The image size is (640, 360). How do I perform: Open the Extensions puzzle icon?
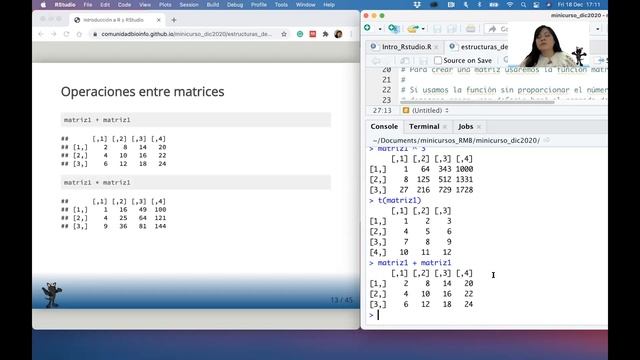325,34
